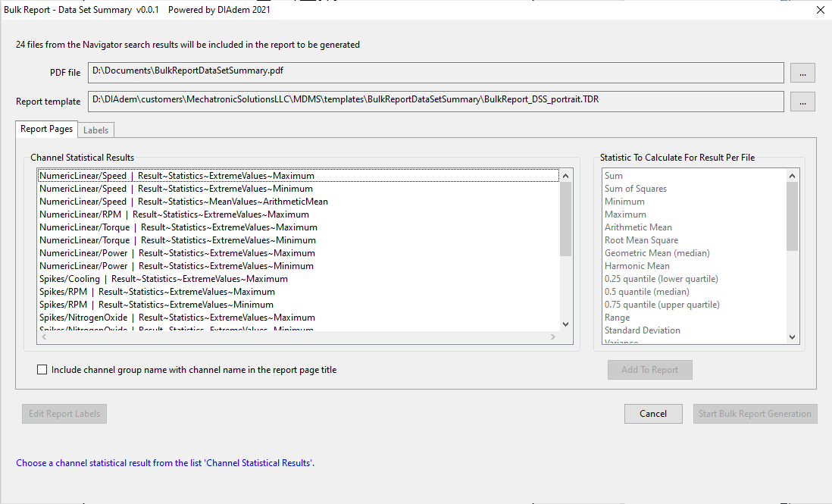Click the Edit Report Labels button

pos(64,414)
